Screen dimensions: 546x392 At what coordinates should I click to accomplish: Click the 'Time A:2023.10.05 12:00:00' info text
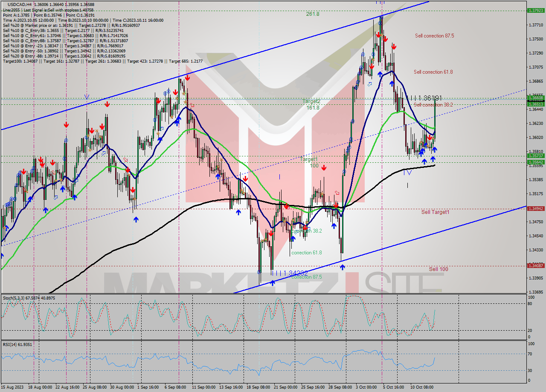(x=28, y=20)
